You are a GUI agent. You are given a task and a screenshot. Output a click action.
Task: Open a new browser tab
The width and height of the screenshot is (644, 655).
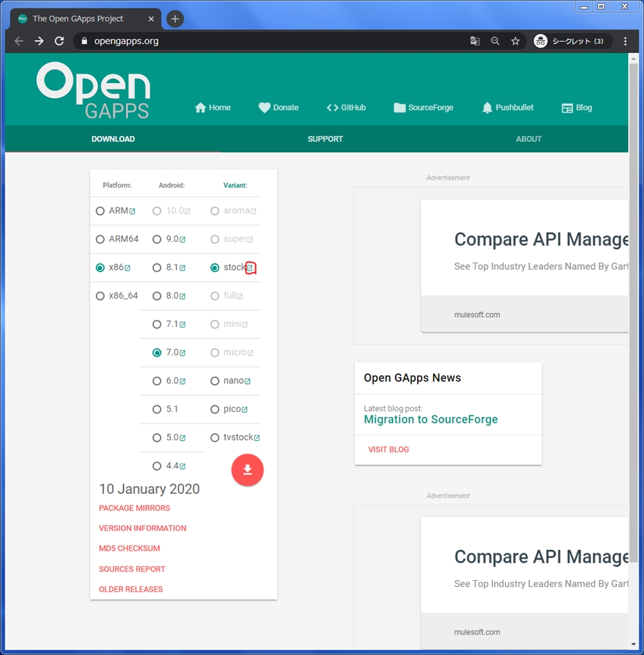(x=175, y=19)
